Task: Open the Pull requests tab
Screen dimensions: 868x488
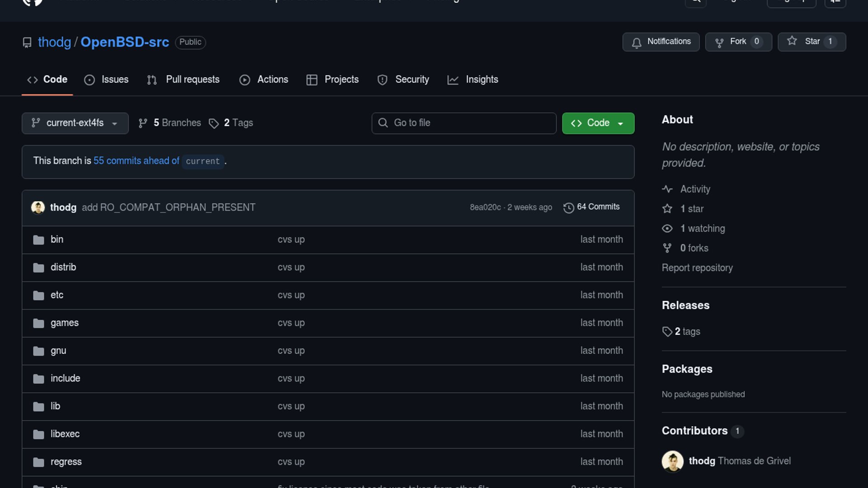Action: [184, 80]
